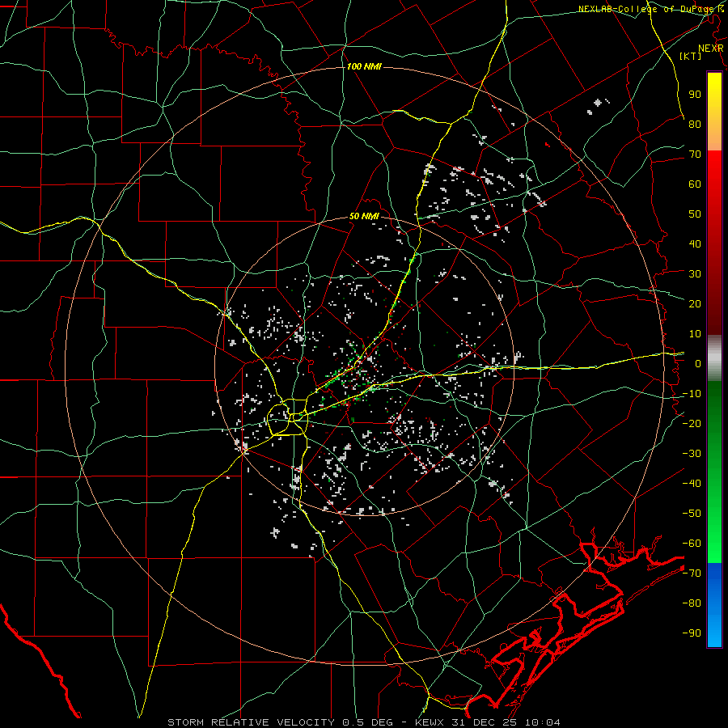Viewport: 728px width, 728px height.
Task: Click the -30 scale value
Action: (x=692, y=454)
